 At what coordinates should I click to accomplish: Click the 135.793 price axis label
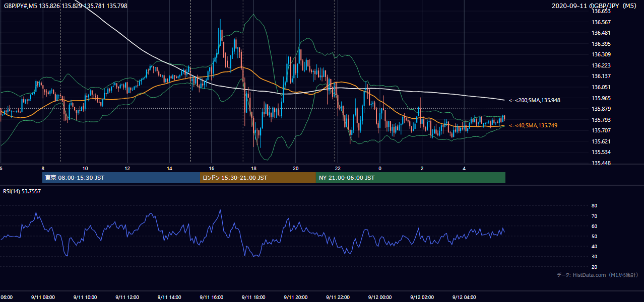pos(601,120)
